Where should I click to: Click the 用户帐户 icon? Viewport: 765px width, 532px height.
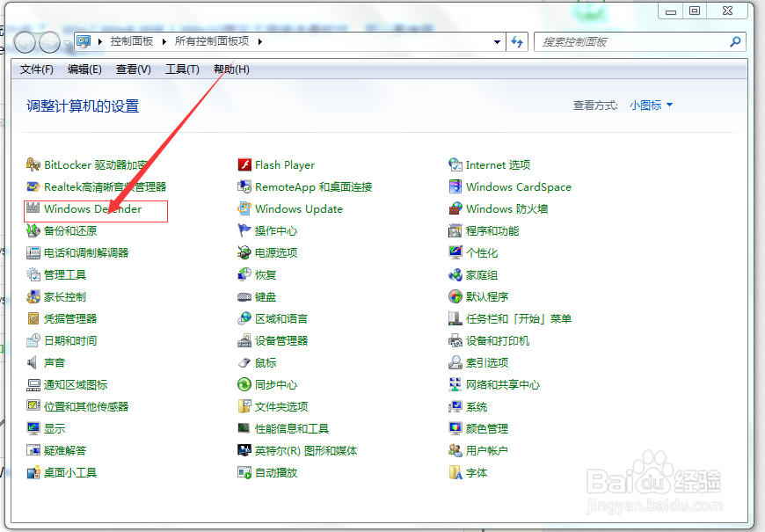(x=455, y=450)
